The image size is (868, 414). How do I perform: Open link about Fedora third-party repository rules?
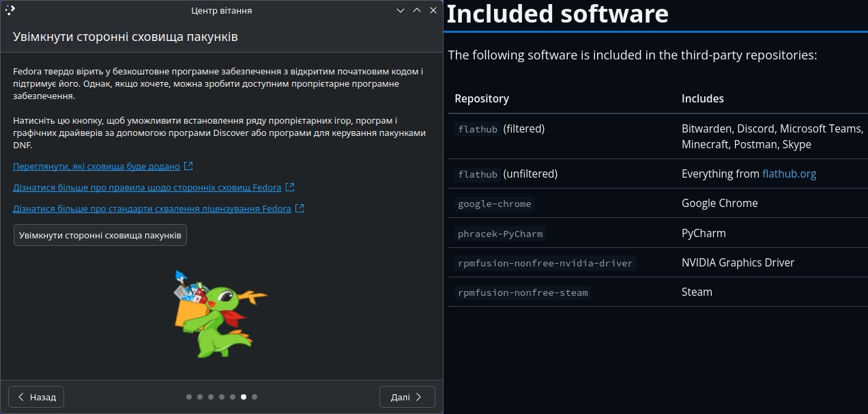click(x=147, y=187)
